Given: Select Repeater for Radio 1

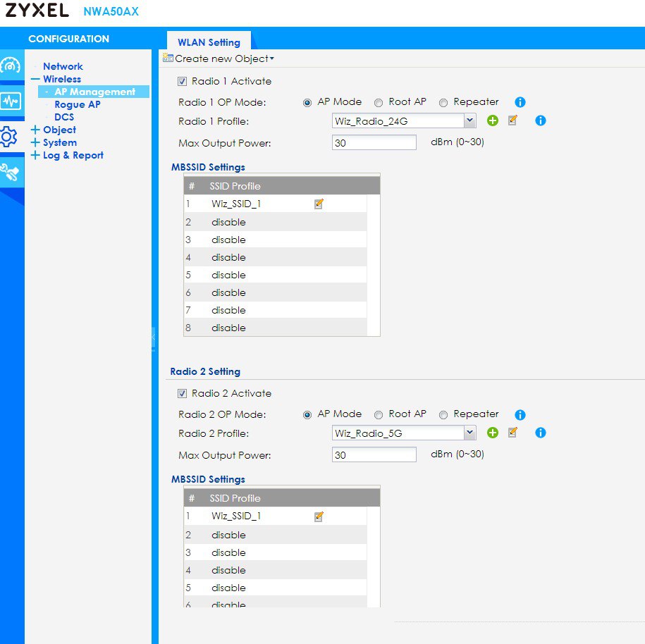Looking at the screenshot, I should [443, 102].
